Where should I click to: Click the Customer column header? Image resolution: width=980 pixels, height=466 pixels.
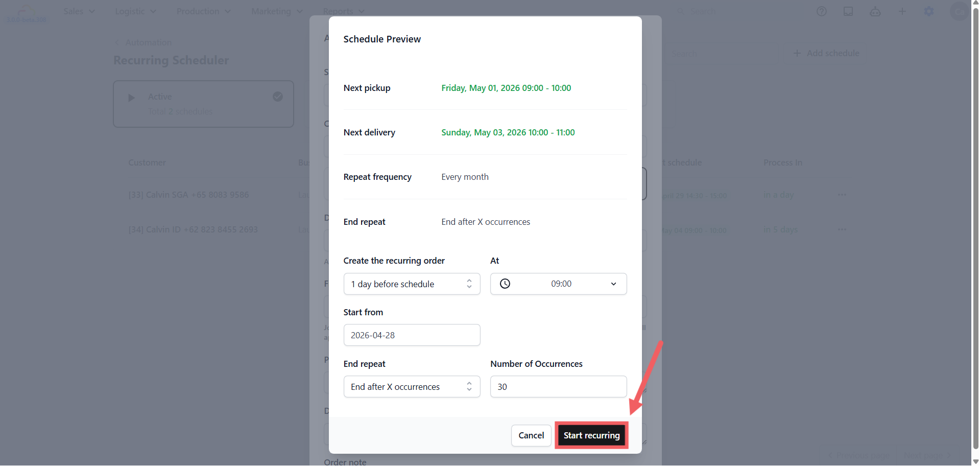147,162
